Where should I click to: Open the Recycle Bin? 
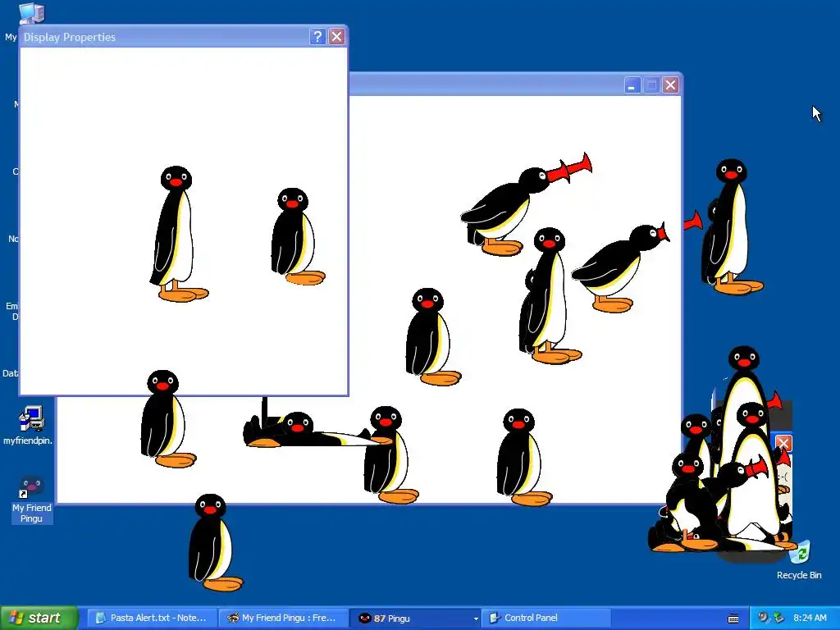799,561
